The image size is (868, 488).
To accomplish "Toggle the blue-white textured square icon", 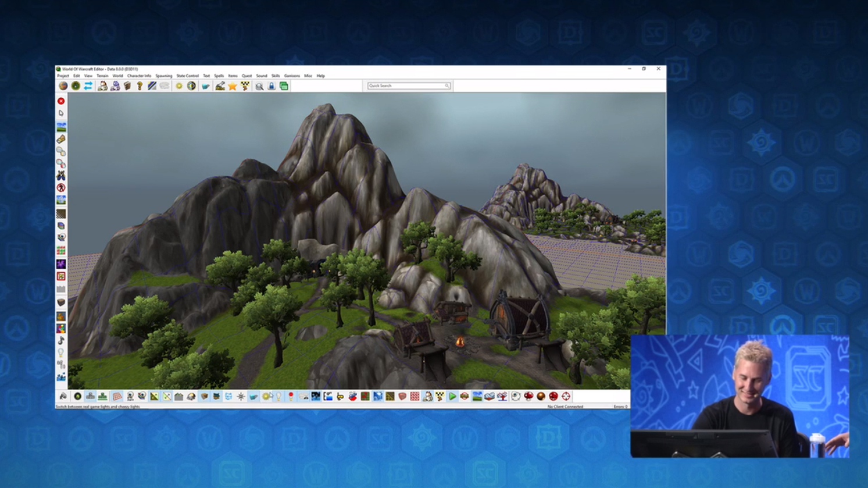I will [377, 397].
